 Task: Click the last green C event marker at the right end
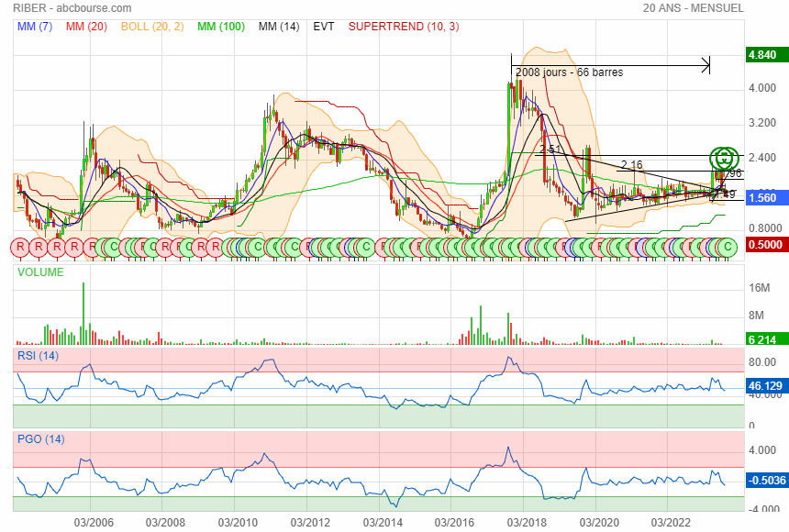(728, 247)
